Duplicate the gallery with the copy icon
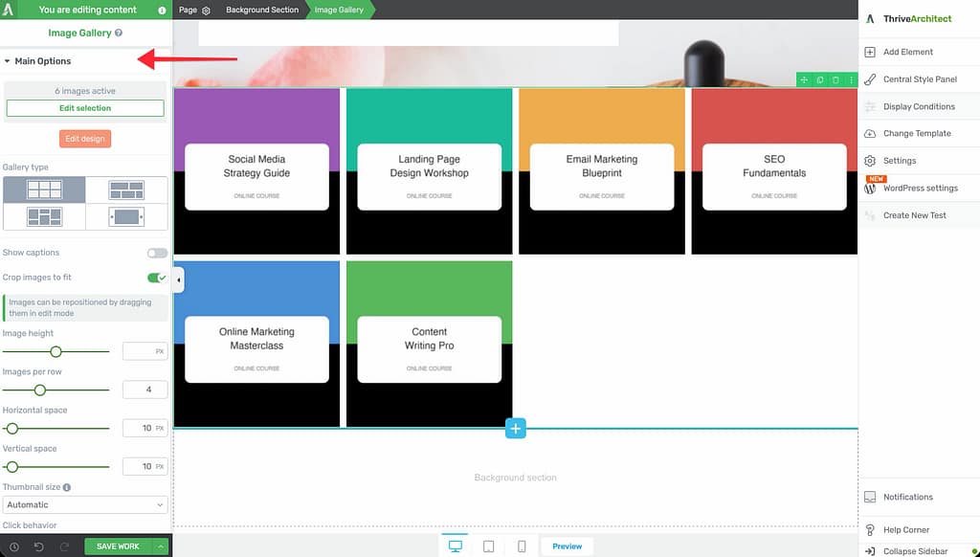980x557 pixels. pyautogui.click(x=820, y=79)
